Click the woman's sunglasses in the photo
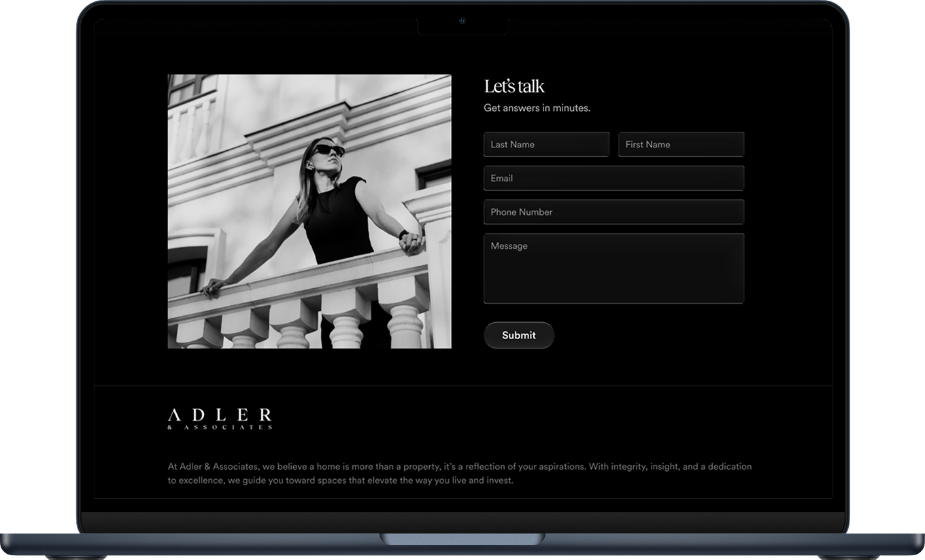 pos(328,150)
